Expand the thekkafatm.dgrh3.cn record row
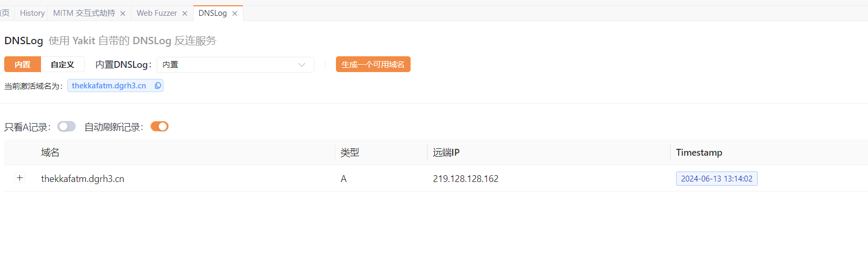This screenshot has width=868, height=253. [20, 178]
